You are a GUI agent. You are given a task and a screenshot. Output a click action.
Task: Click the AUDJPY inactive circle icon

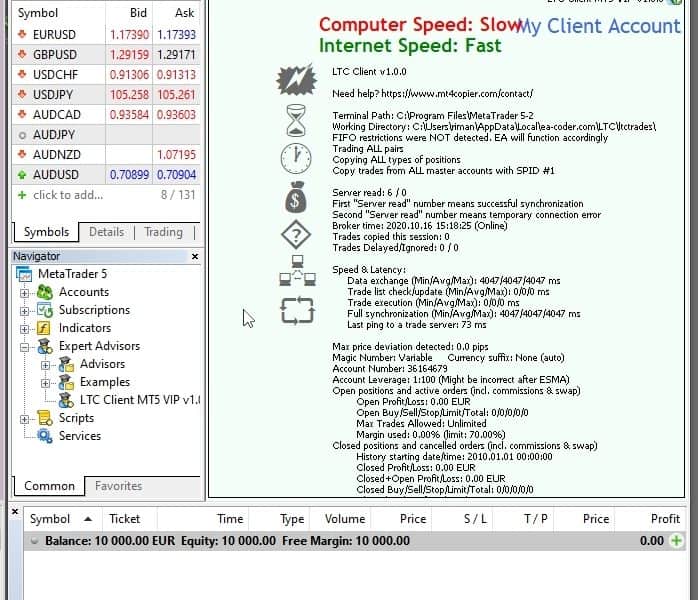coord(22,135)
